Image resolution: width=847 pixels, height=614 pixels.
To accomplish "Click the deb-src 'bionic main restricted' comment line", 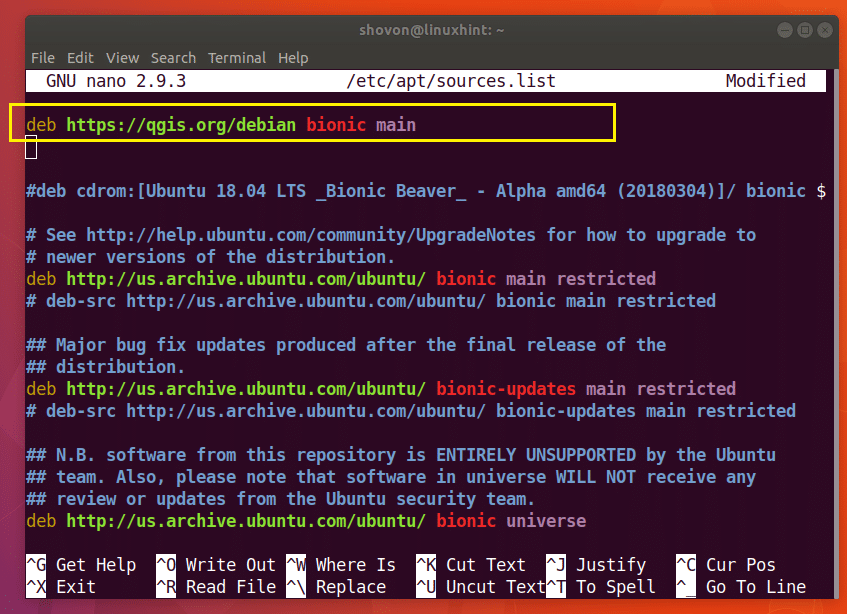I will (x=371, y=301).
